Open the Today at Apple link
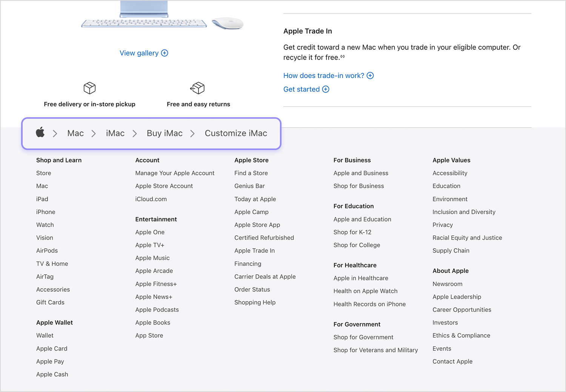The height and width of the screenshot is (392, 566). [255, 199]
